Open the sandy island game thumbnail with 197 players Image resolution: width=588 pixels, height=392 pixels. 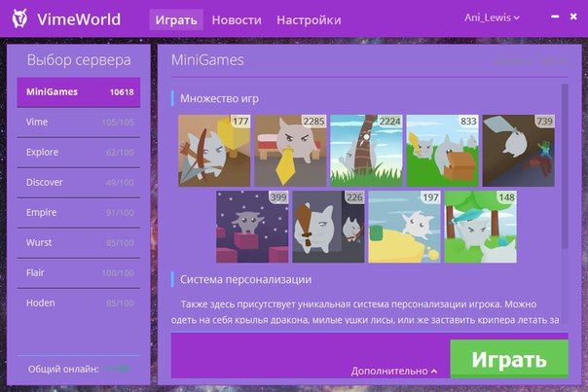pos(405,227)
